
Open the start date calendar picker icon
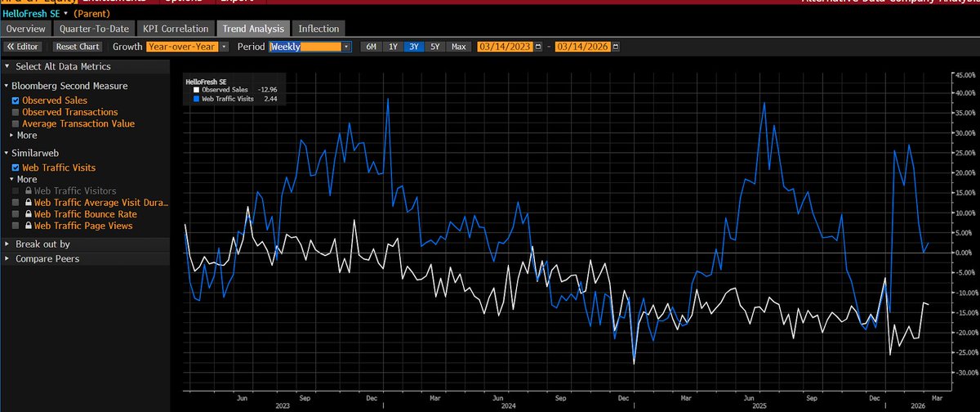pos(537,47)
